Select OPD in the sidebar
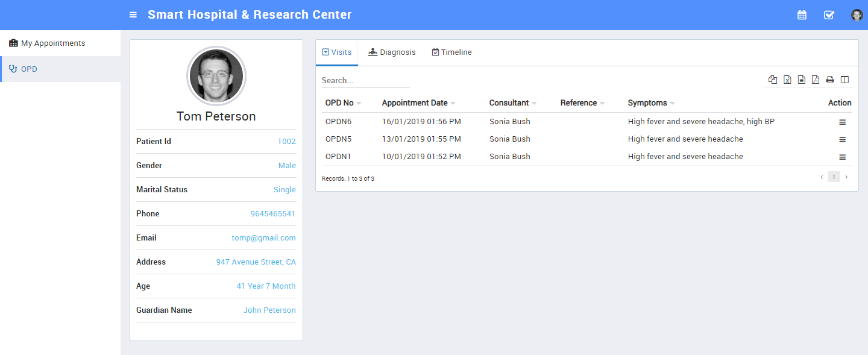 29,69
